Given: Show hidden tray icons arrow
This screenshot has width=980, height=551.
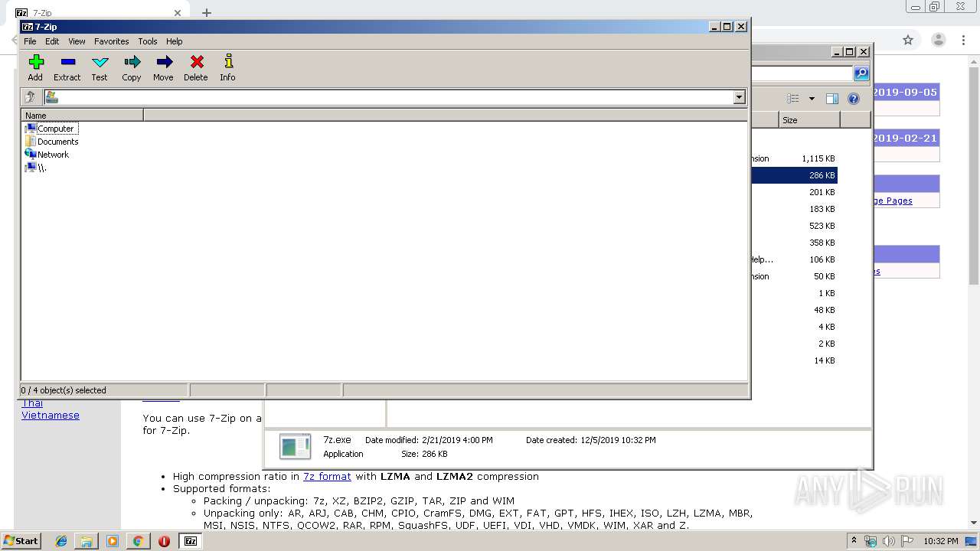Looking at the screenshot, I should tap(854, 541).
